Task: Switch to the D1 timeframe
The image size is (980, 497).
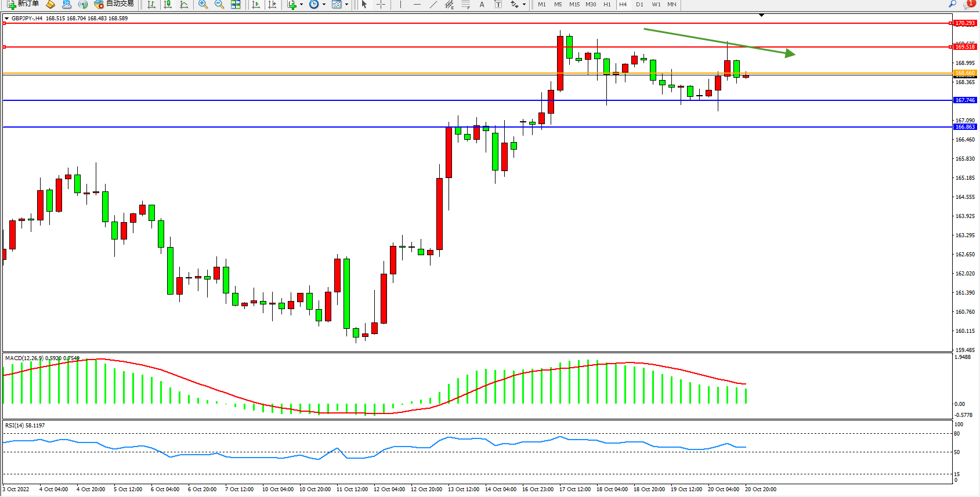Action: coord(639,5)
